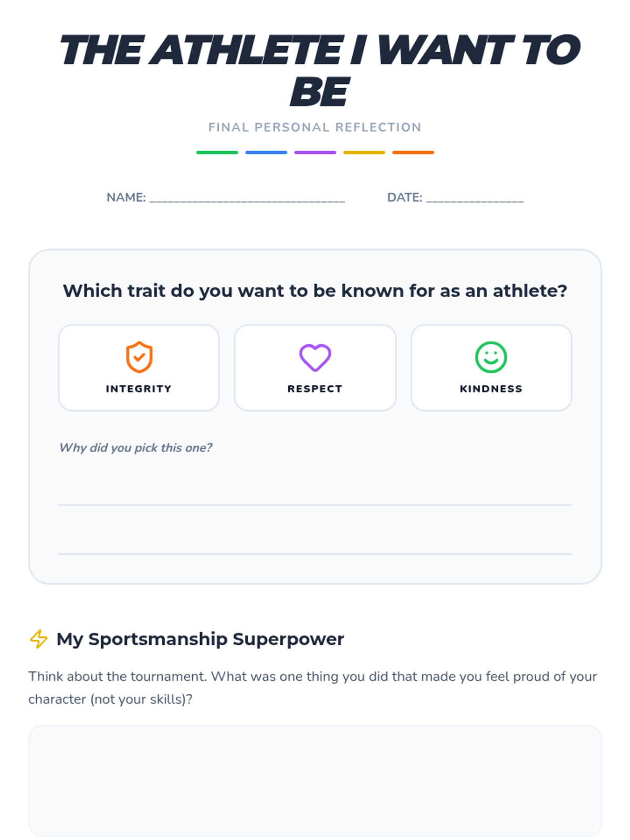630x840 pixels.
Task: Click the green smiley Kindness icon
Action: coord(491,357)
